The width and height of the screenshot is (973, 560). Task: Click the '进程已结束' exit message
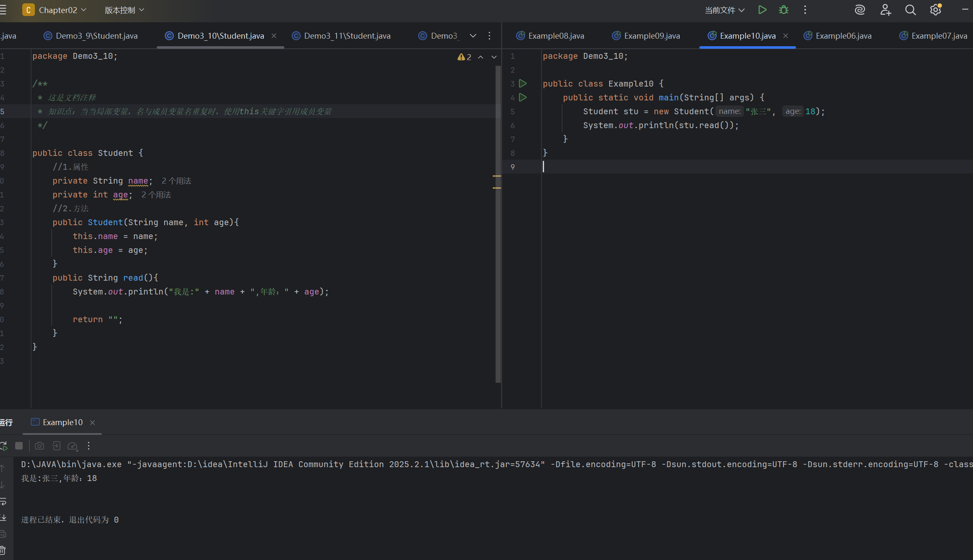pos(70,520)
